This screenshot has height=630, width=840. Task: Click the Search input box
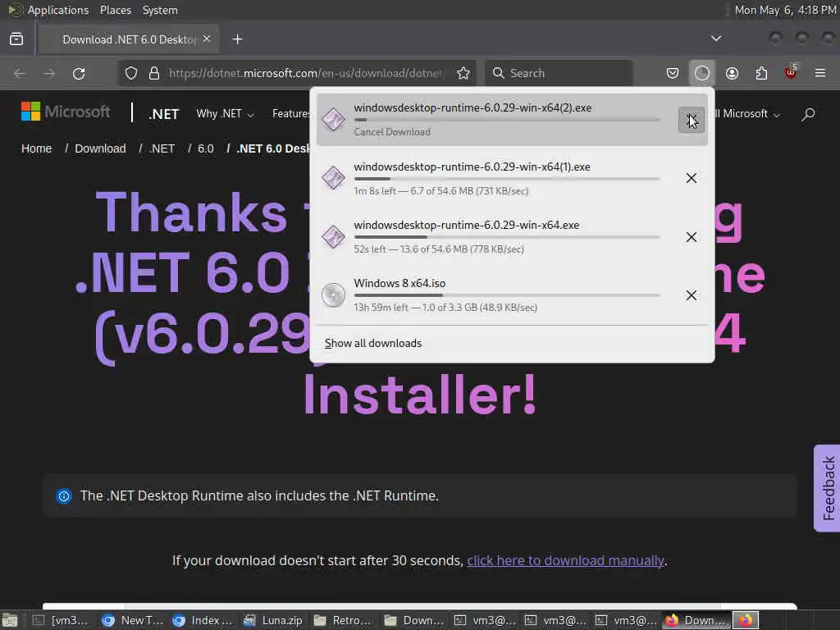pyautogui.click(x=559, y=73)
